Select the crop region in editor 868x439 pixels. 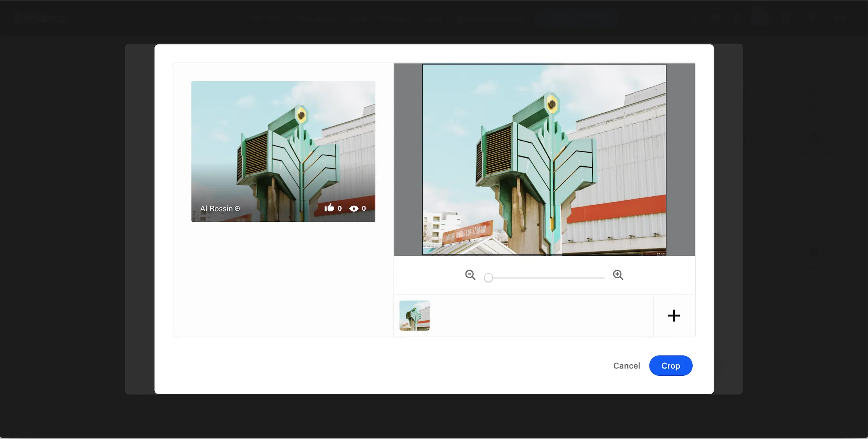pos(544,160)
